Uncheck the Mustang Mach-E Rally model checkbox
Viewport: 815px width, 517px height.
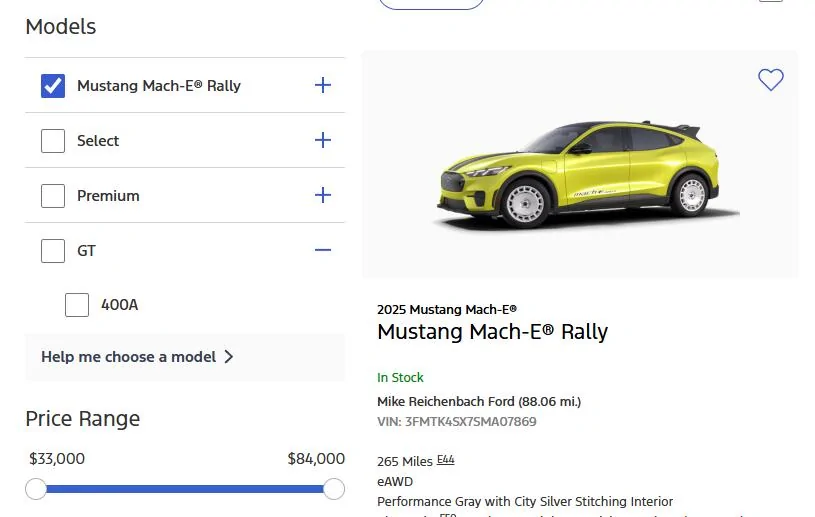(x=53, y=86)
